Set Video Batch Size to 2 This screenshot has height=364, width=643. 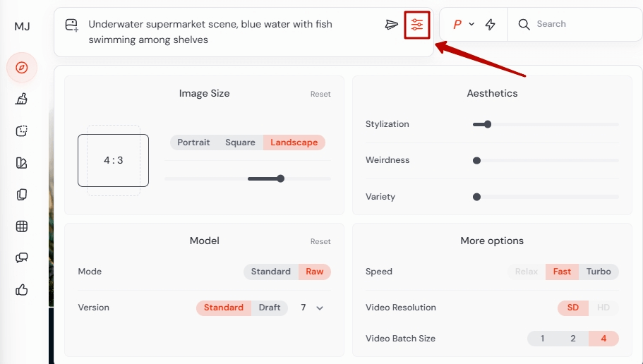pyautogui.click(x=572, y=339)
